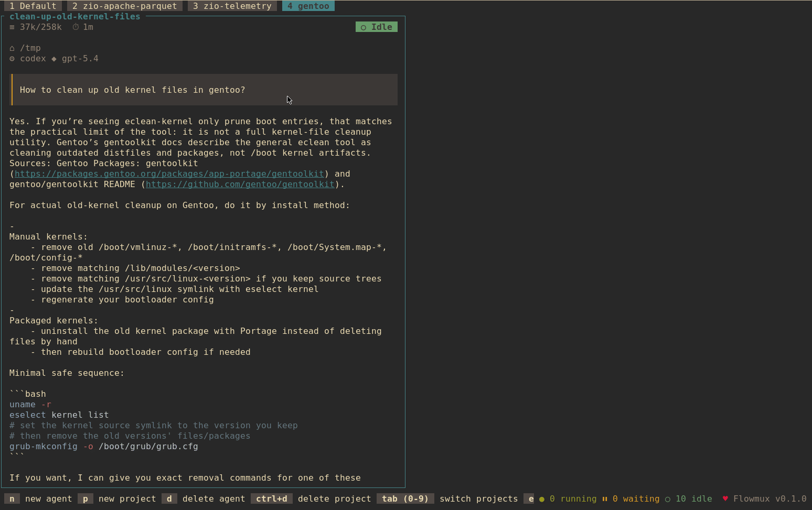812x510 pixels.
Task: Select the zio-telemetry project tab
Action: point(232,6)
